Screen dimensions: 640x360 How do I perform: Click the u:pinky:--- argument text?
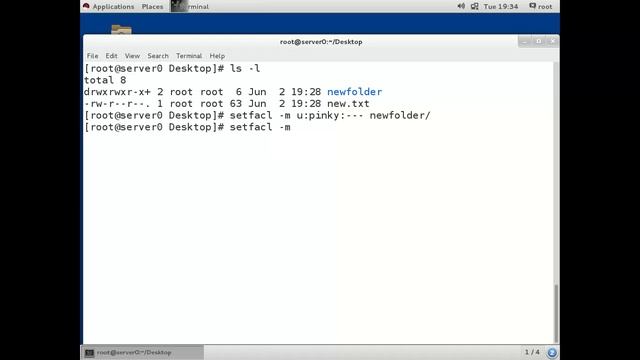pos(330,116)
